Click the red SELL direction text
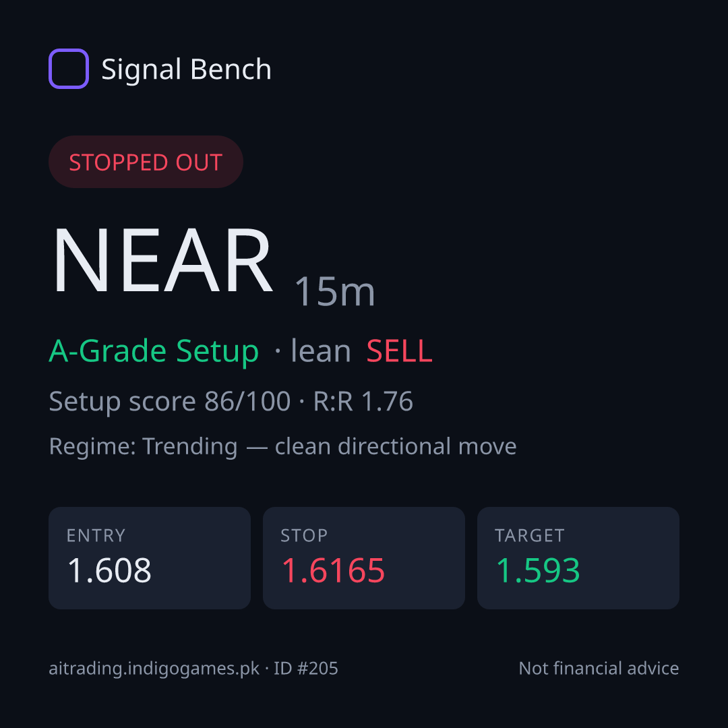Image resolution: width=728 pixels, height=728 pixels. point(399,351)
